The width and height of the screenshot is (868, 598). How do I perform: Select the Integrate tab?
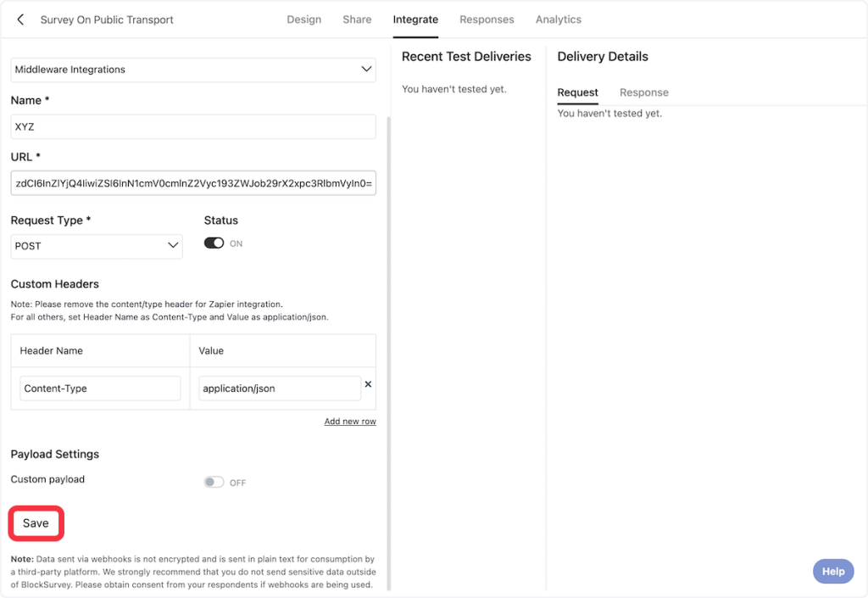(415, 20)
